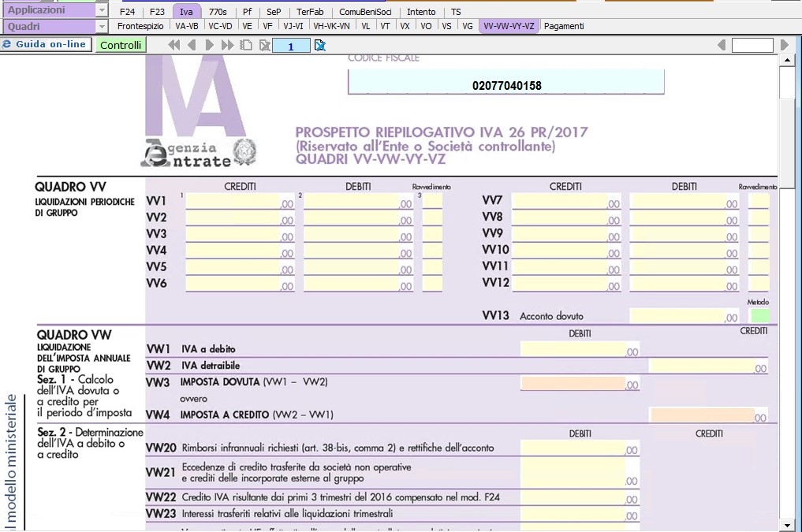
Task: Click the VV1 Crediti field
Action: coord(240,201)
